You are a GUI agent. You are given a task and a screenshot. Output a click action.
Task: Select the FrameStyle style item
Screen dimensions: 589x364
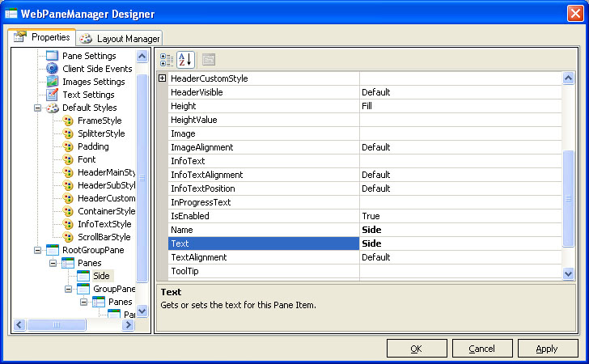(100, 121)
